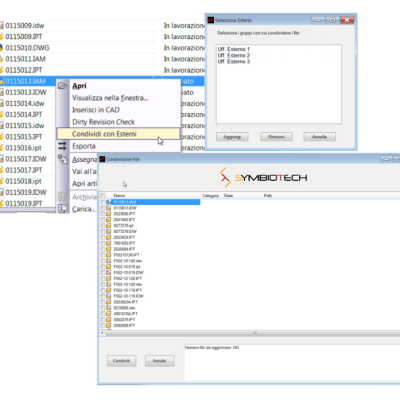This screenshot has height=400, width=400.
Task: Tick the checkbox for F552-10-119.IDW
Action: [x=103, y=296]
